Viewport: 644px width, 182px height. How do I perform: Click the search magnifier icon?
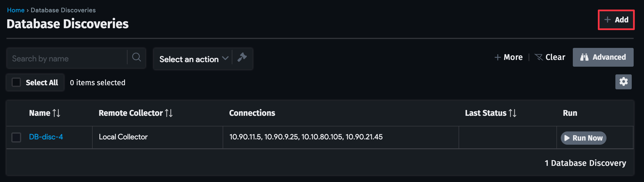click(137, 57)
